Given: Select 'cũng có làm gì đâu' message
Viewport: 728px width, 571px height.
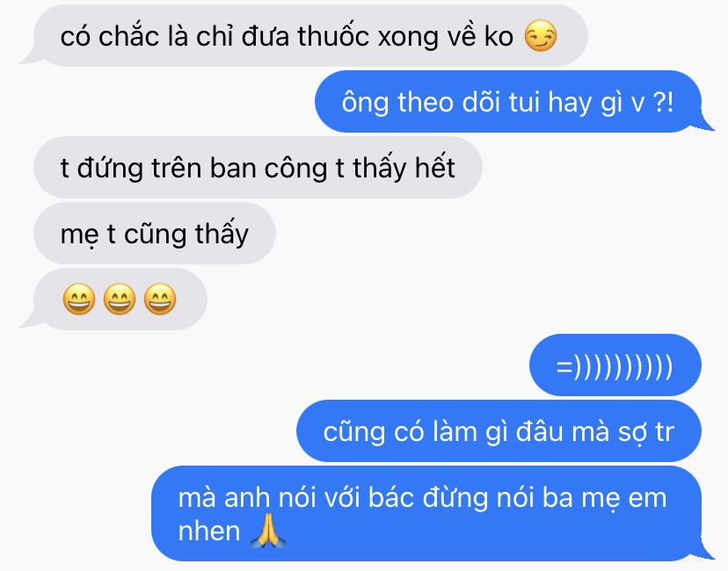Looking at the screenshot, I should [499, 431].
